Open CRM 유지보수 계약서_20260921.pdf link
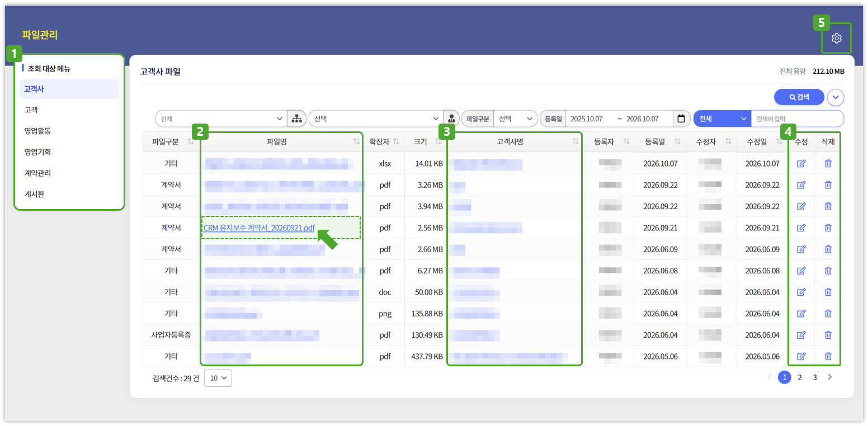Image resolution: width=868 pixels, height=426 pixels. tap(259, 228)
